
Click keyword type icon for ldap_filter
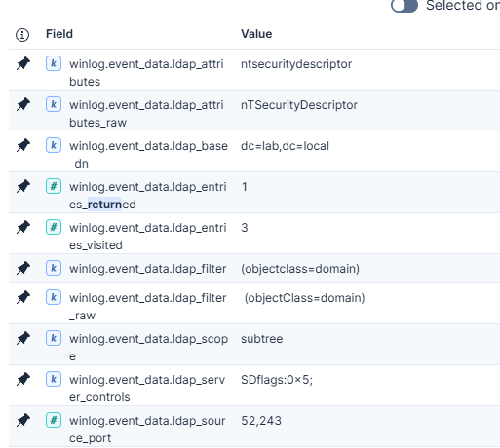tap(54, 268)
